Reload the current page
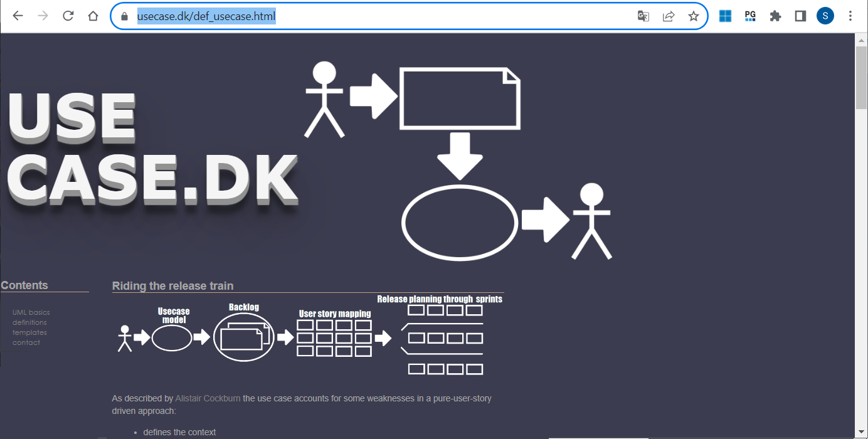Viewport: 868px width, 439px height. 68,16
